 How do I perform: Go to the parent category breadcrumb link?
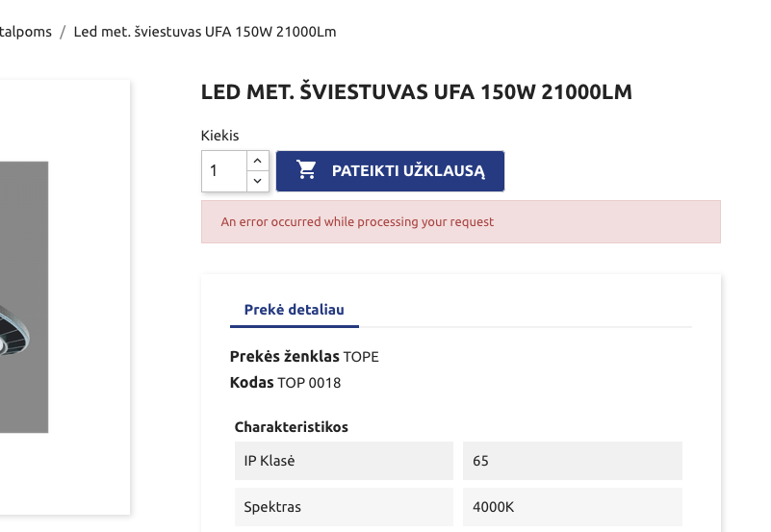click(x=25, y=32)
